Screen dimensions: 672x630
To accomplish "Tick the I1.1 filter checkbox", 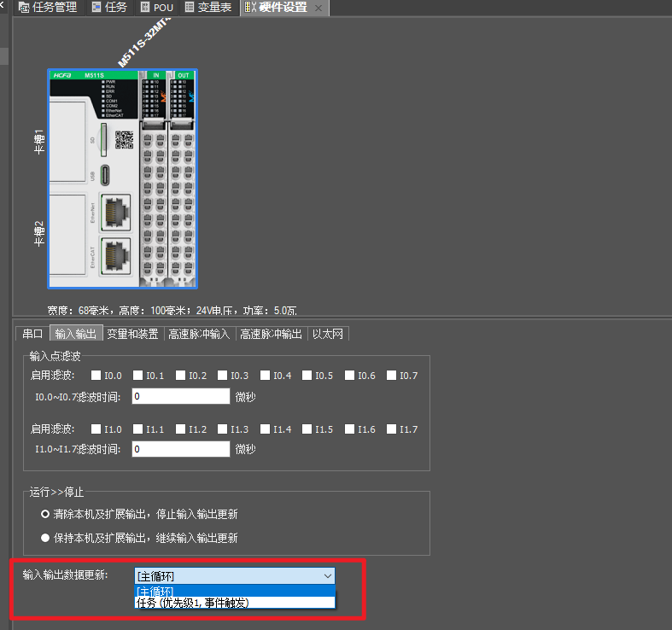I will (137, 429).
